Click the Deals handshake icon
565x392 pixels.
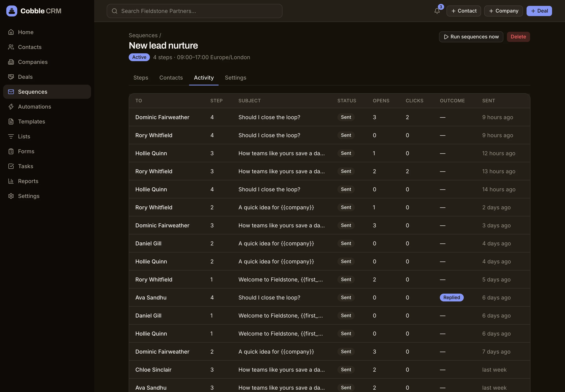(x=11, y=77)
